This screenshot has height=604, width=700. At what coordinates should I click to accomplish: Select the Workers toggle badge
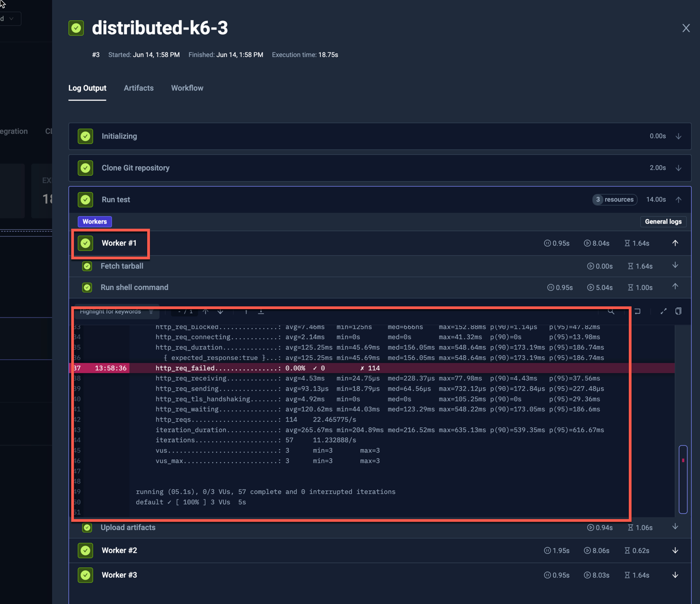click(95, 222)
